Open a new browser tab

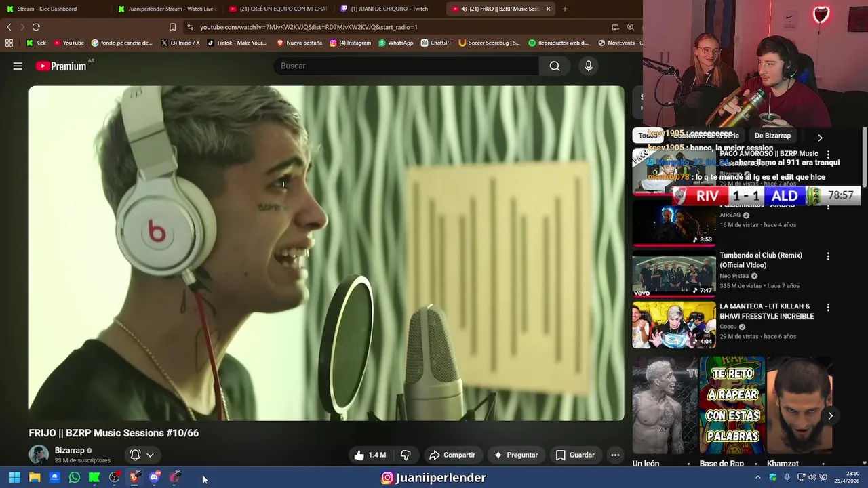coord(565,9)
